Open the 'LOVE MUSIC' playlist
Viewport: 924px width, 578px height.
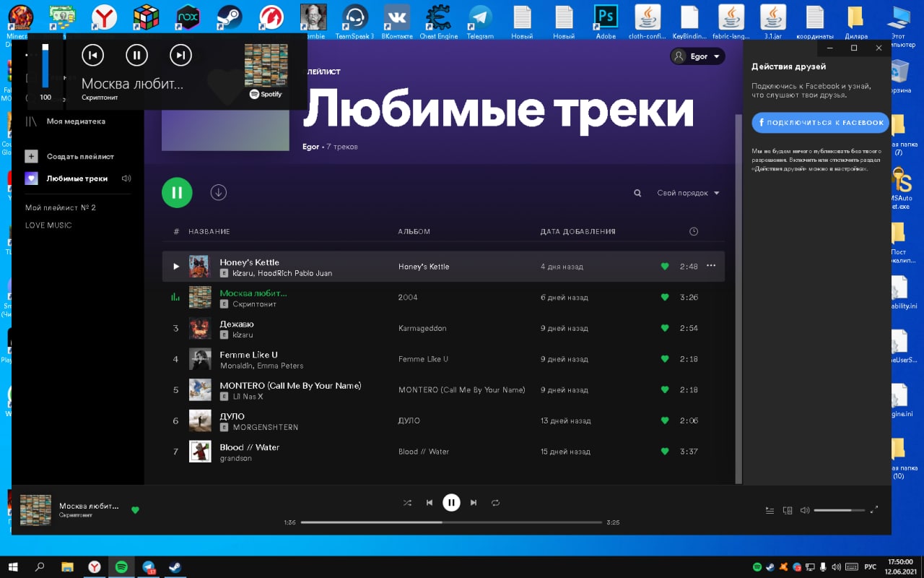point(48,225)
